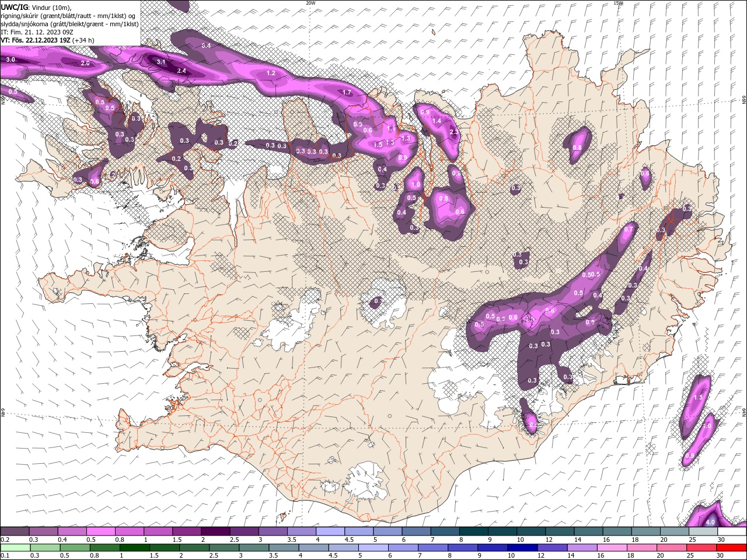The height and width of the screenshot is (560, 747).
Task: Click the "20" label in the snow legend row
Action: pos(664,540)
